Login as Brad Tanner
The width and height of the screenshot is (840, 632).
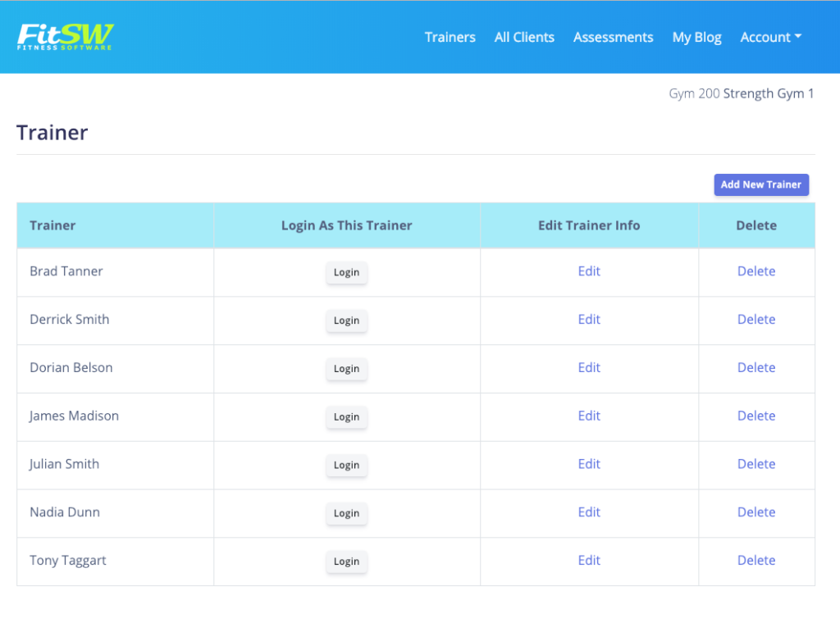click(x=346, y=272)
